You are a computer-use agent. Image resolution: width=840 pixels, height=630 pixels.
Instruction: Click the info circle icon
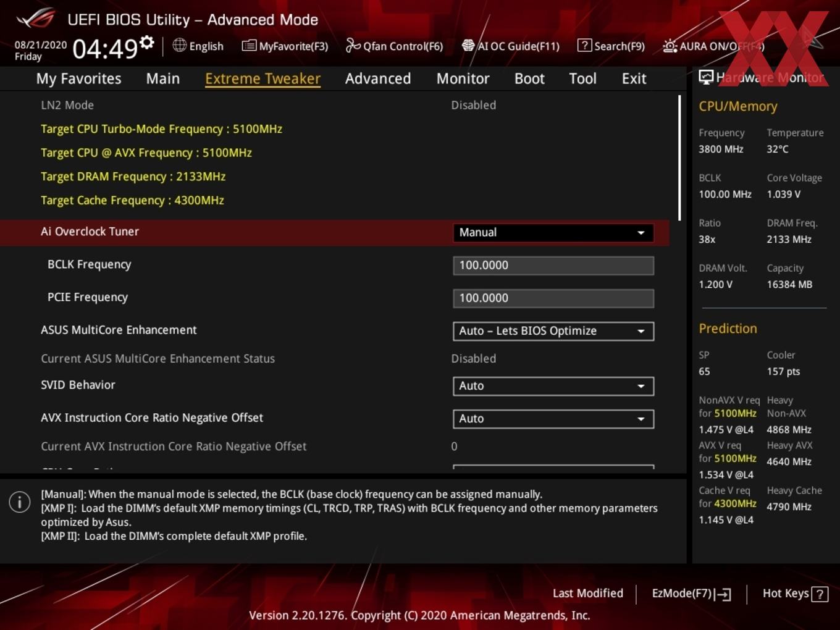[x=20, y=502]
